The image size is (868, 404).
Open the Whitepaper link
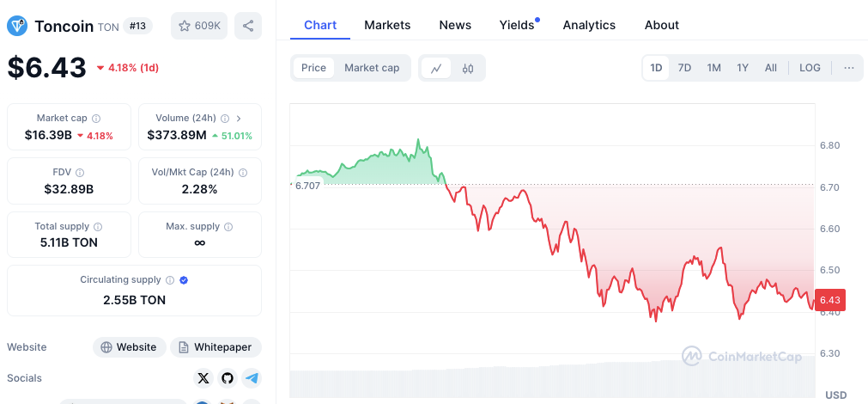[x=215, y=347]
